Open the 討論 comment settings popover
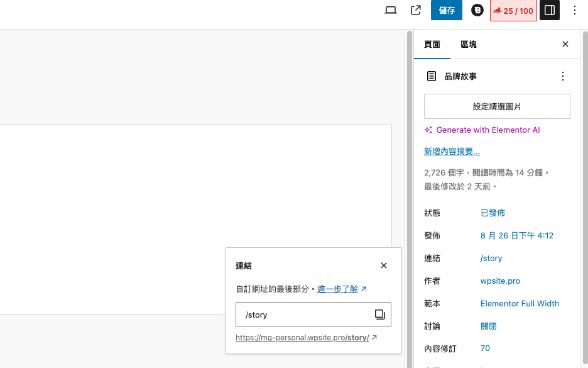The height and width of the screenshot is (368, 588). (489, 326)
